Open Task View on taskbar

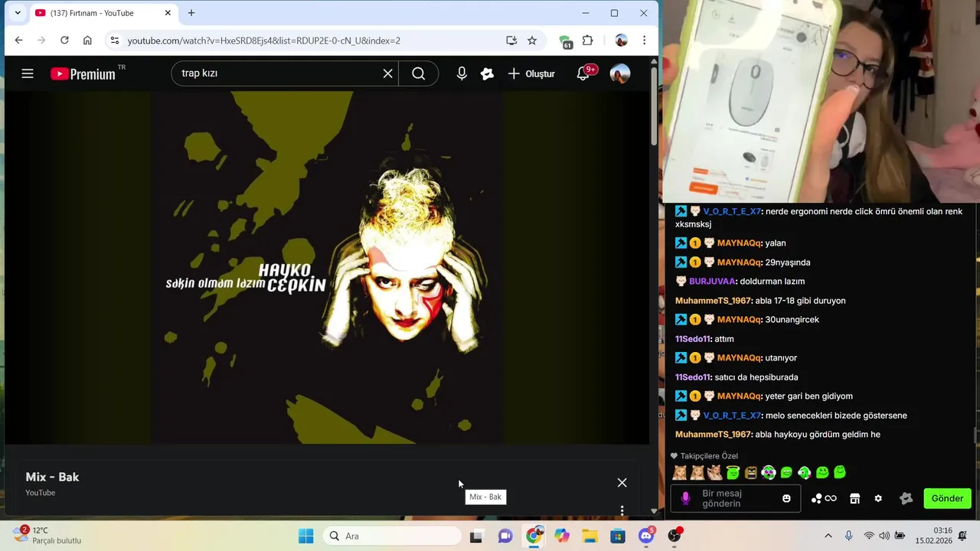point(476,536)
